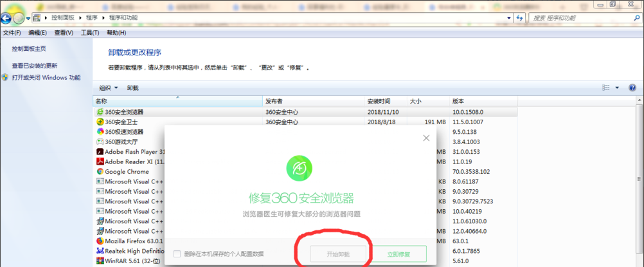The width and height of the screenshot is (644, 267).
Task: Select version 9.0.30729.7523 cell
Action: click(473, 201)
